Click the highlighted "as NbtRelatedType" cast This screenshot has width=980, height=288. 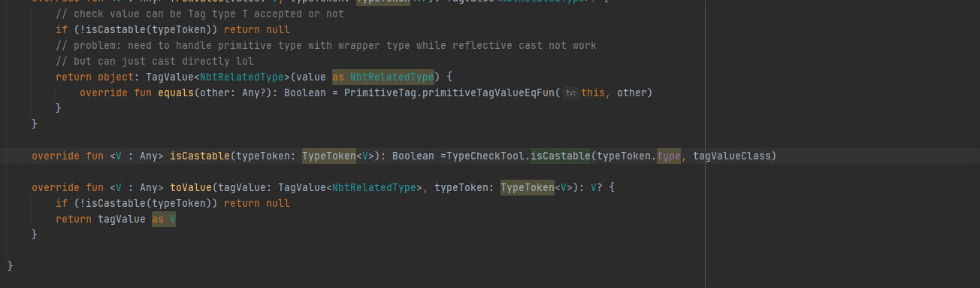tap(383, 77)
